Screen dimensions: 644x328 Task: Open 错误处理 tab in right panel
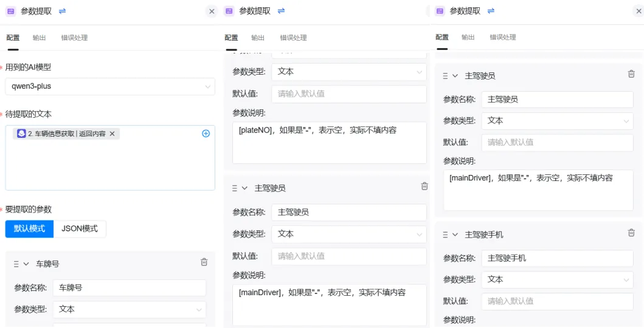point(503,37)
